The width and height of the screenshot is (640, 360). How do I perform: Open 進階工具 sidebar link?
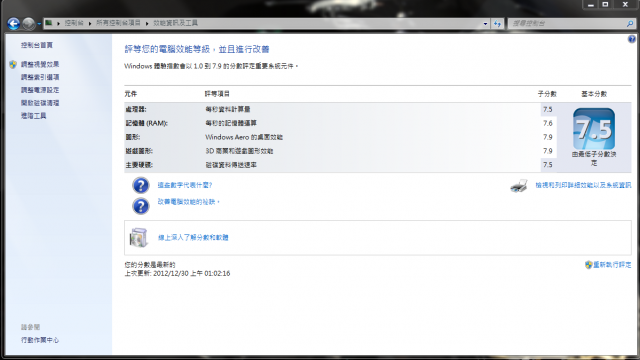[x=33, y=116]
